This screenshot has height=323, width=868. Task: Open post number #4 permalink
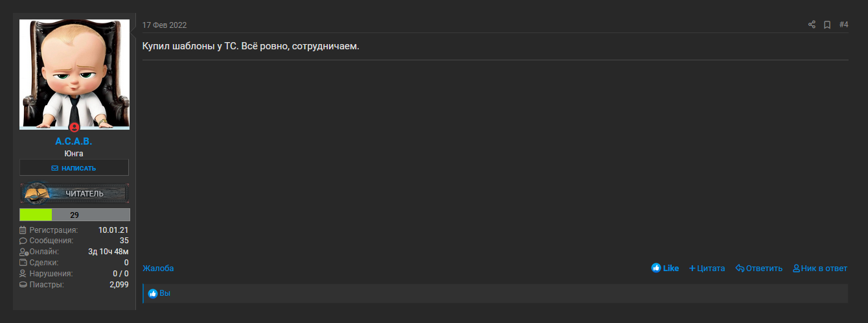843,25
